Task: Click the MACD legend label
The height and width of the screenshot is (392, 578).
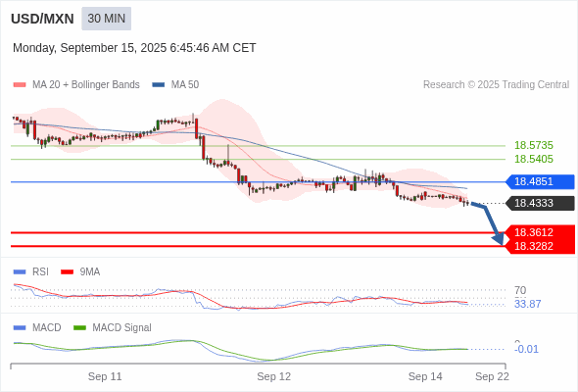Action: [x=46, y=327]
